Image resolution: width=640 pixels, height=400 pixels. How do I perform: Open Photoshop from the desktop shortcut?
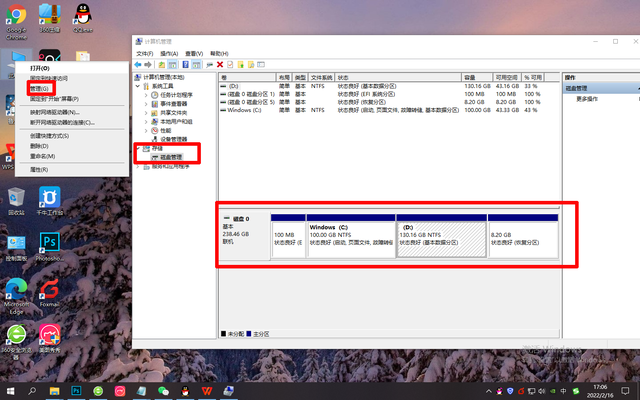click(48, 243)
